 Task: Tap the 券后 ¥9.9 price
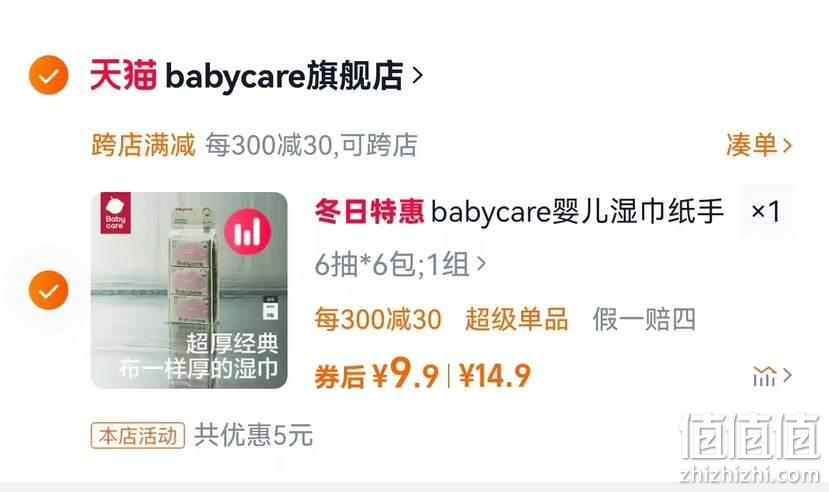pos(376,375)
